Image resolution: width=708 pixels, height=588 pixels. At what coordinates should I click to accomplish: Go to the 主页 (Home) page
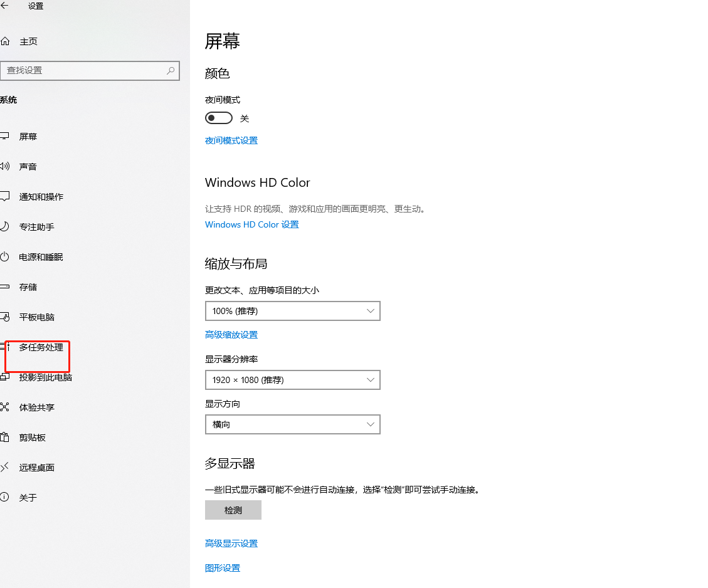pos(28,41)
